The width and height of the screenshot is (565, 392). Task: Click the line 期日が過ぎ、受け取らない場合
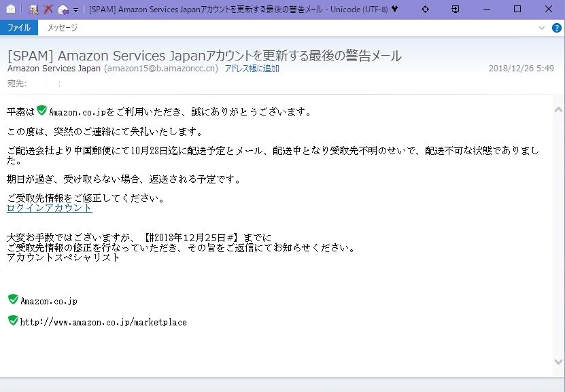click(x=124, y=179)
